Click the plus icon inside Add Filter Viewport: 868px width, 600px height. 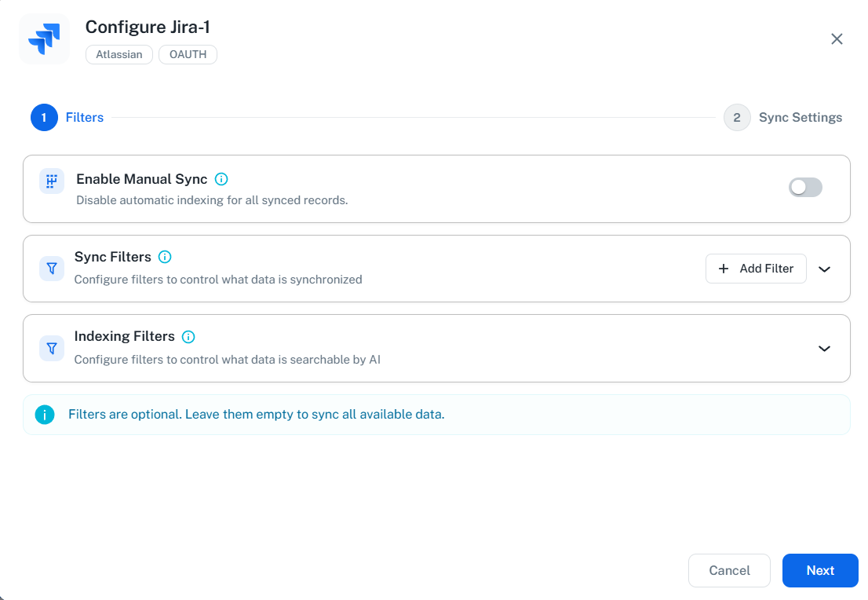pos(722,269)
